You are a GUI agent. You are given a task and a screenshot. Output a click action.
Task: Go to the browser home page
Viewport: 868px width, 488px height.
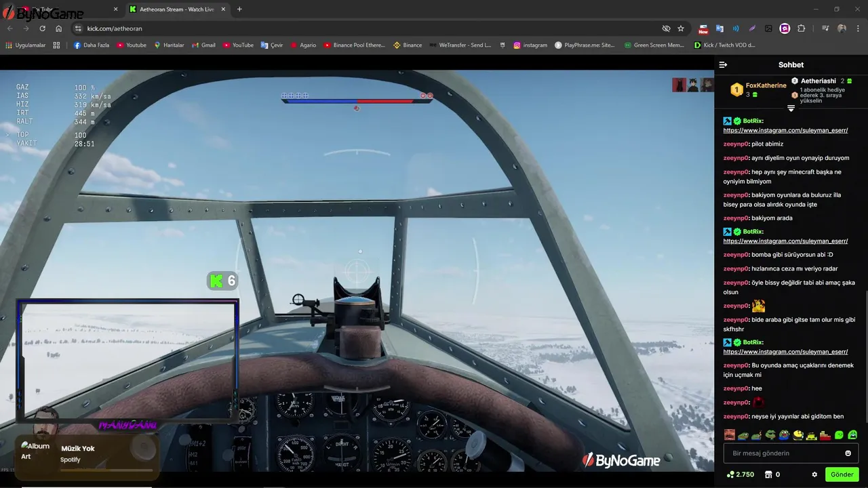pos(58,28)
